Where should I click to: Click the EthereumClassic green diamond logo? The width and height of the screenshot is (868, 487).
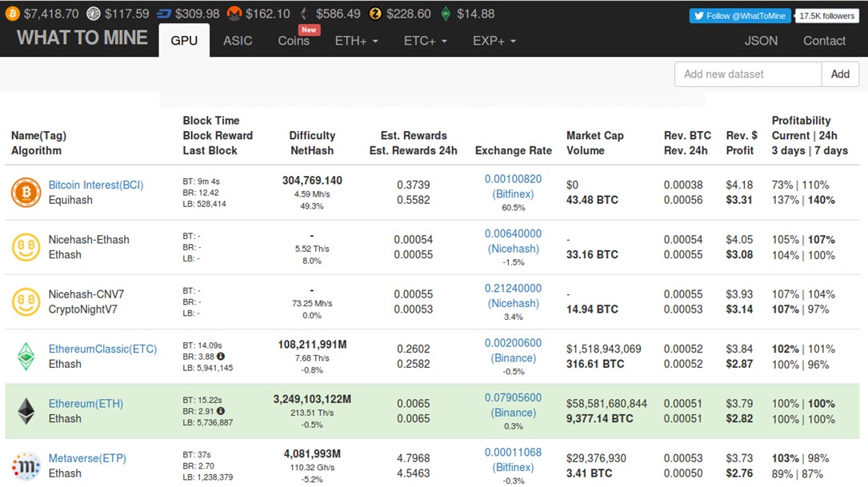(26, 357)
